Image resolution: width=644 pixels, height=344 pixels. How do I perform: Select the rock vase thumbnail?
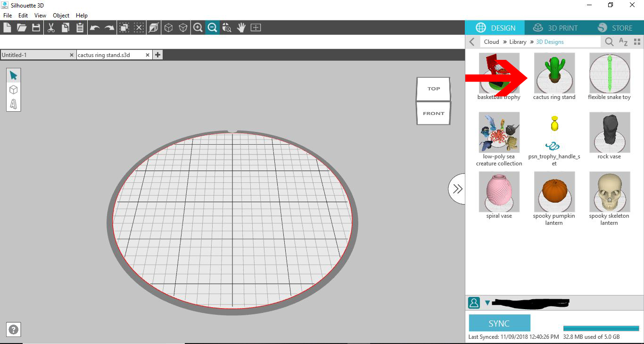(609, 132)
